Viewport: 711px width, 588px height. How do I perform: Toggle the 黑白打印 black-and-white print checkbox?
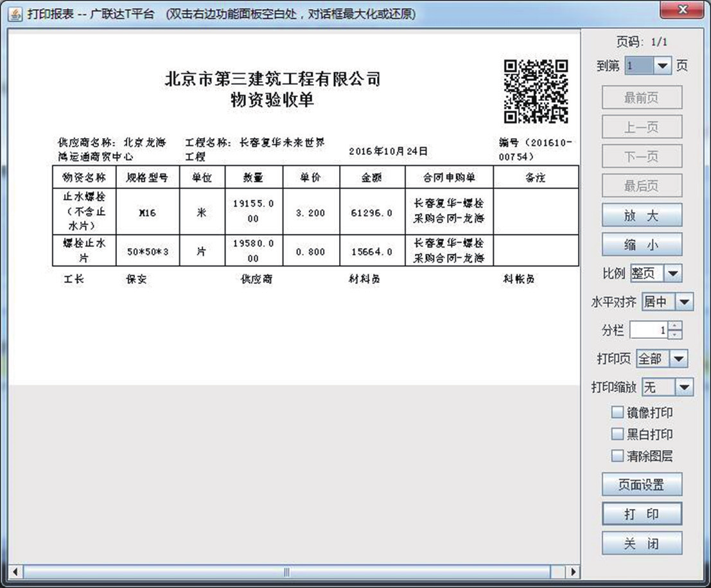click(617, 434)
